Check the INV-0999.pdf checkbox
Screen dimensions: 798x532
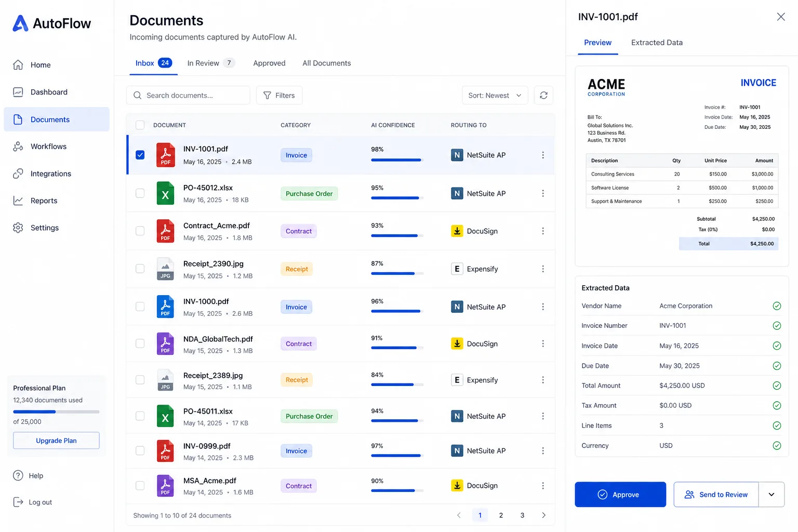tap(140, 450)
